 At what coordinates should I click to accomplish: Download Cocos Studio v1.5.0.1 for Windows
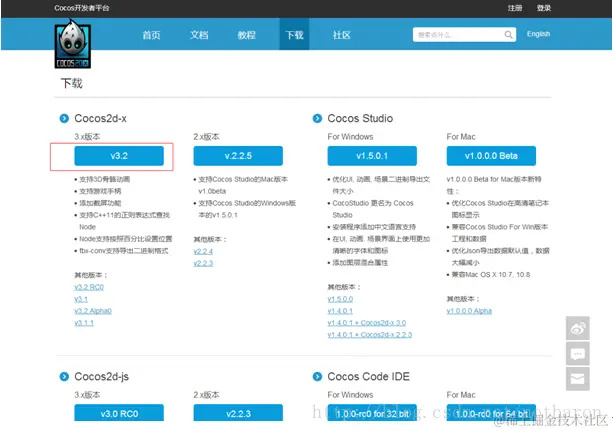point(372,156)
